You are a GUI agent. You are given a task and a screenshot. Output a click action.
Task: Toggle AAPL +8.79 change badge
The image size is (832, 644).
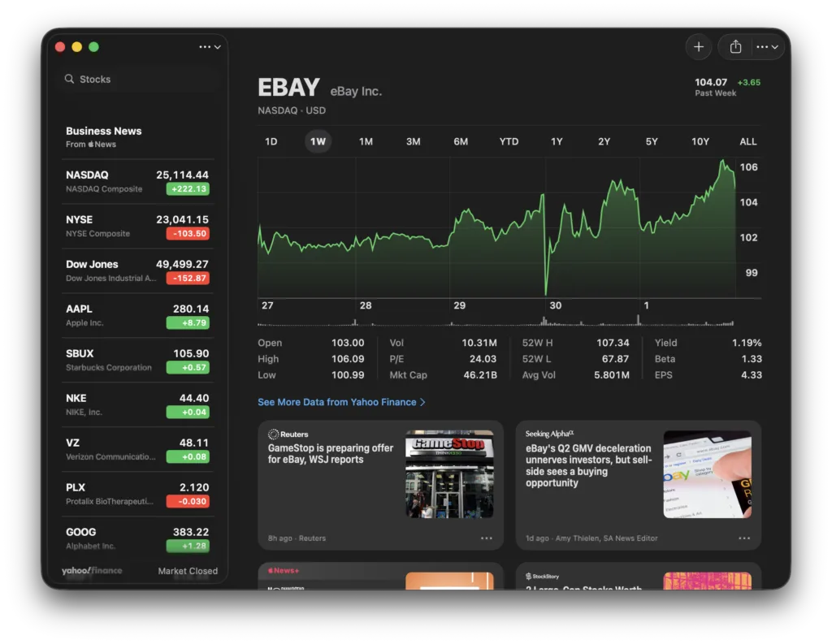pos(188,322)
